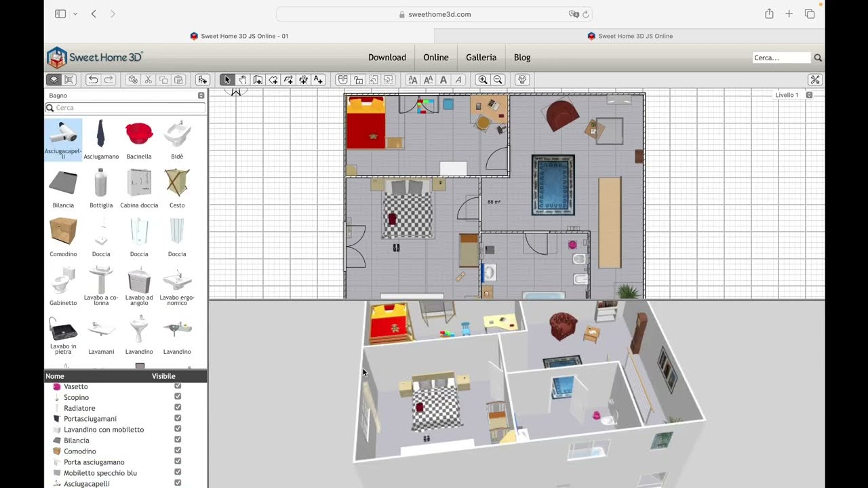Click the decrease text size icon
This screenshot has width=868, height=488.
tap(428, 80)
